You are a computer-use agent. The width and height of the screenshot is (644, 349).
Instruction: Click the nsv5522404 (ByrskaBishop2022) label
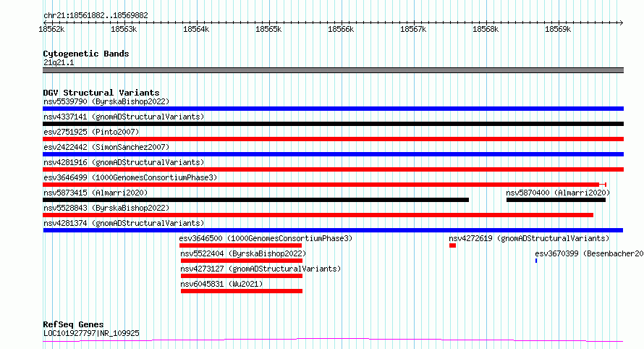(243, 253)
